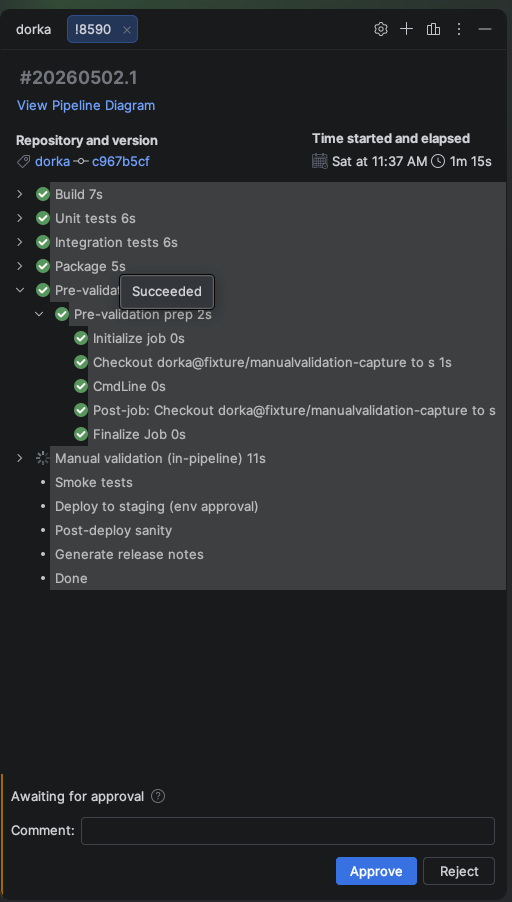This screenshot has height=902, width=512.
Task: Click the tag icon next to dorka repository
Action: [24, 162]
